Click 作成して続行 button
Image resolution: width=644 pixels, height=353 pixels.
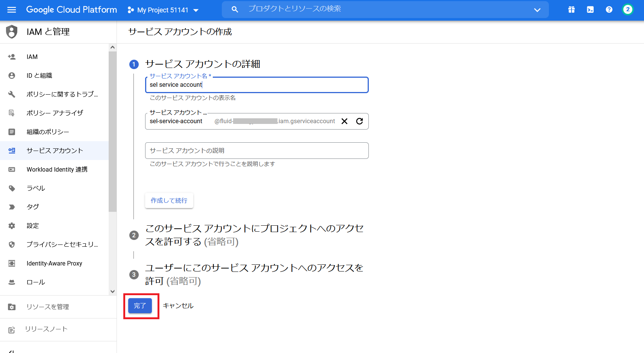tap(169, 201)
